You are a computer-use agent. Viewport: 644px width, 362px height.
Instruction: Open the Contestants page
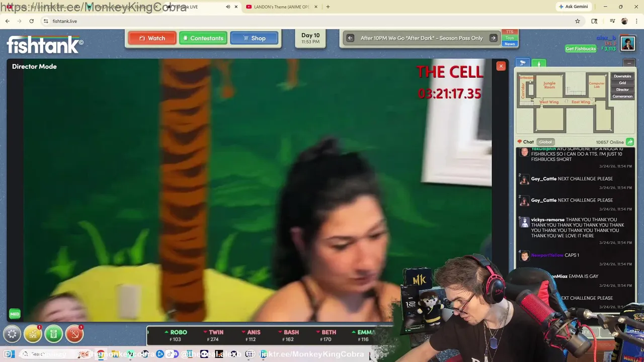tap(203, 38)
